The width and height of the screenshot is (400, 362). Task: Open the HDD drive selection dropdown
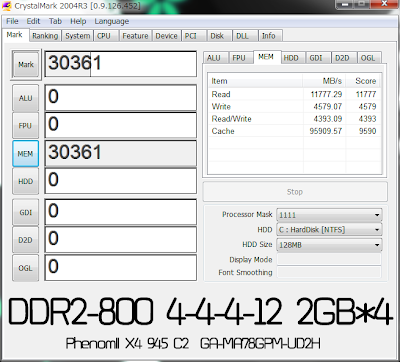329,230
